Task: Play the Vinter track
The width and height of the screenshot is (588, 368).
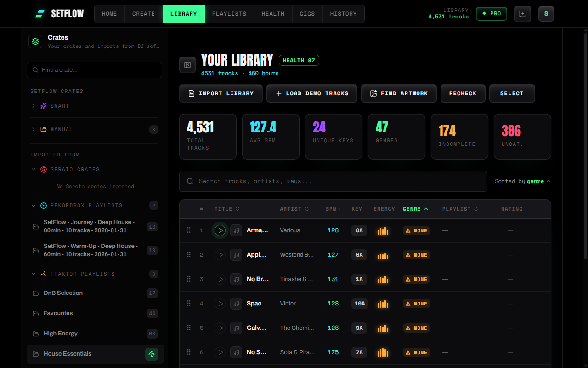Action: (220, 304)
